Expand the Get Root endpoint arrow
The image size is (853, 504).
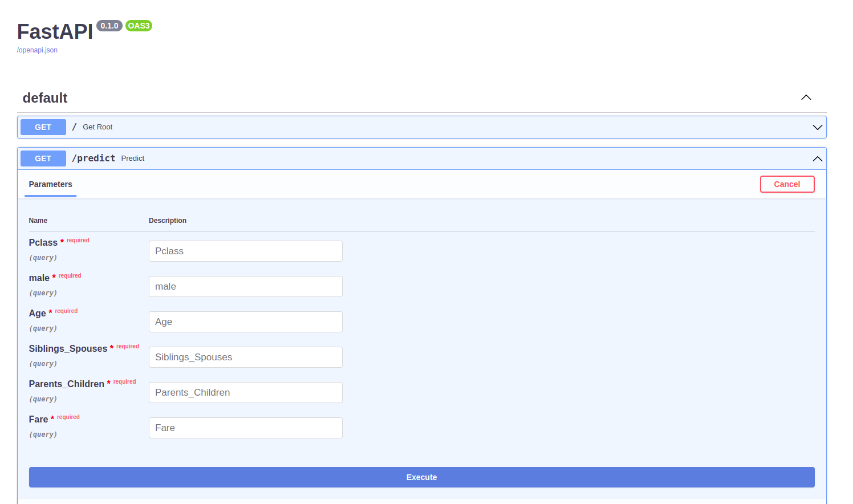[817, 127]
